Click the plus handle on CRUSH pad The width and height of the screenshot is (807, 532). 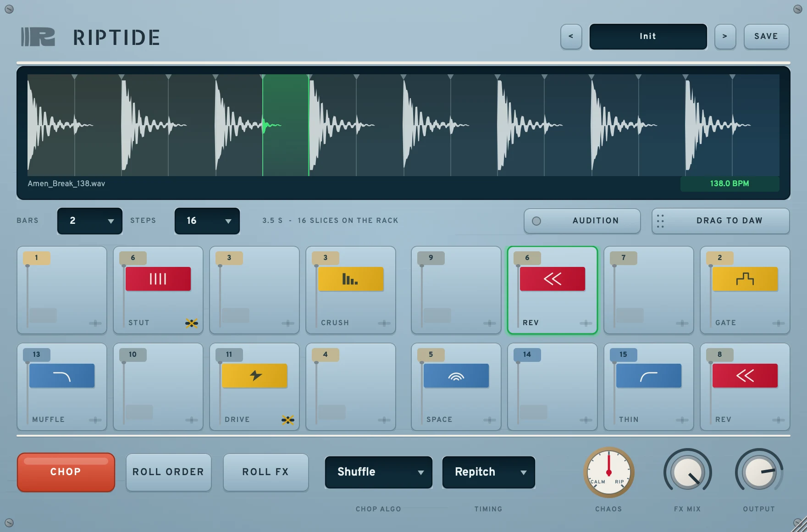(384, 323)
